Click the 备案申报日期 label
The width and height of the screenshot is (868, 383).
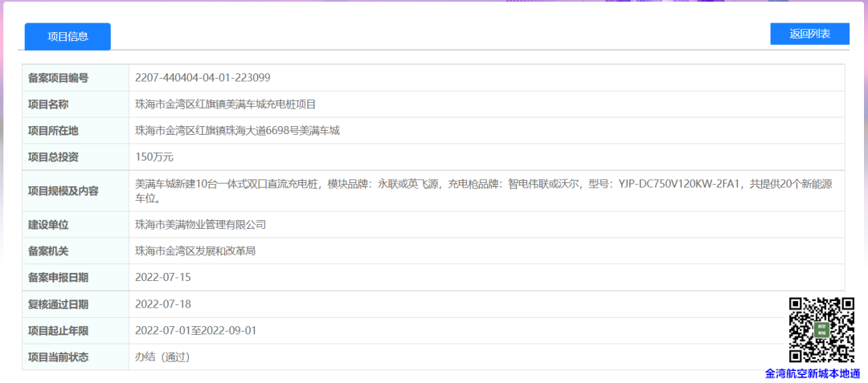[x=58, y=278]
